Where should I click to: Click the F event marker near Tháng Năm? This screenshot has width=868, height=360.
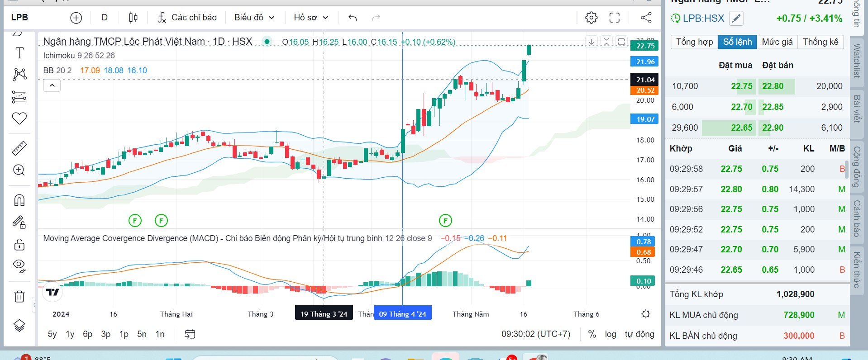[x=445, y=221]
